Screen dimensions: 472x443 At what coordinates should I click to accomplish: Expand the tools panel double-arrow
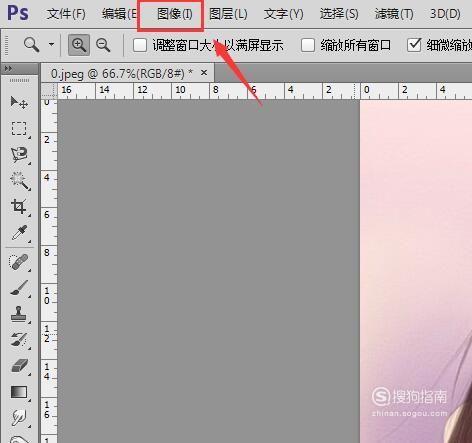click(x=8, y=68)
